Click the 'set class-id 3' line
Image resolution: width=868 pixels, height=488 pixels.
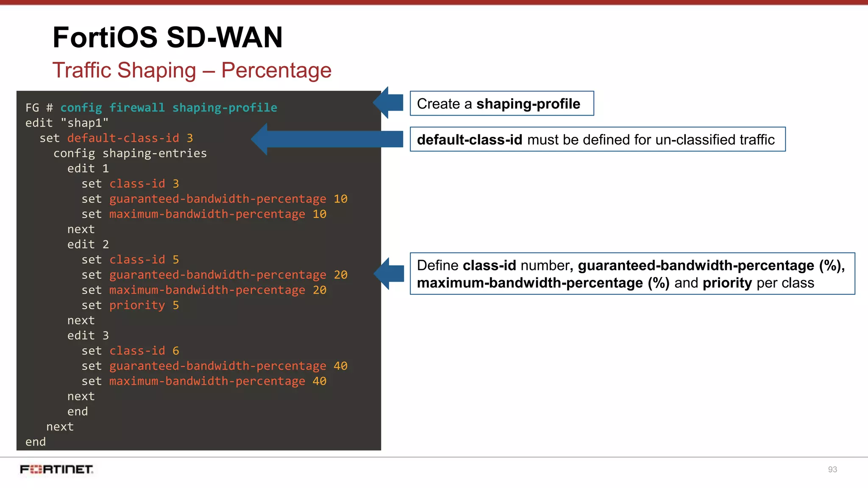pos(130,184)
